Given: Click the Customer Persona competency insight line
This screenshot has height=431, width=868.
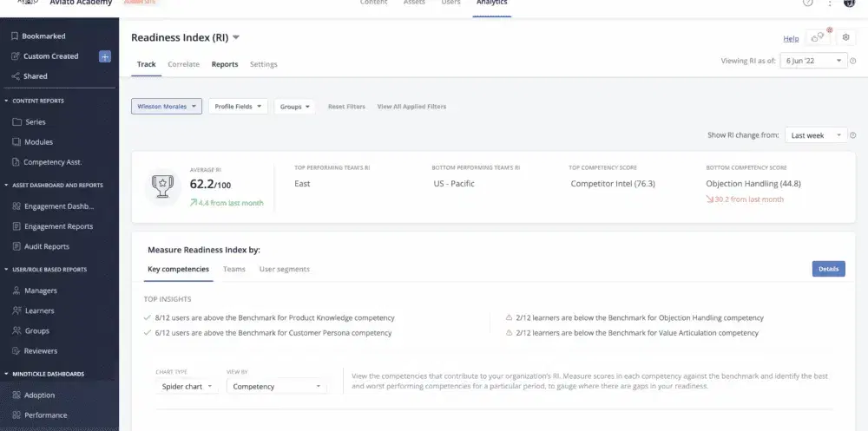Looking at the screenshot, I should point(273,333).
